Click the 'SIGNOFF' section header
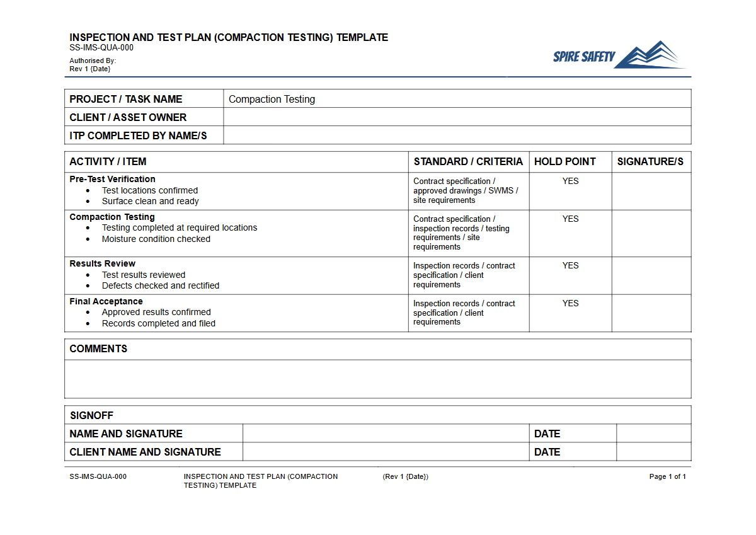The height and width of the screenshot is (535, 756). 91,415
